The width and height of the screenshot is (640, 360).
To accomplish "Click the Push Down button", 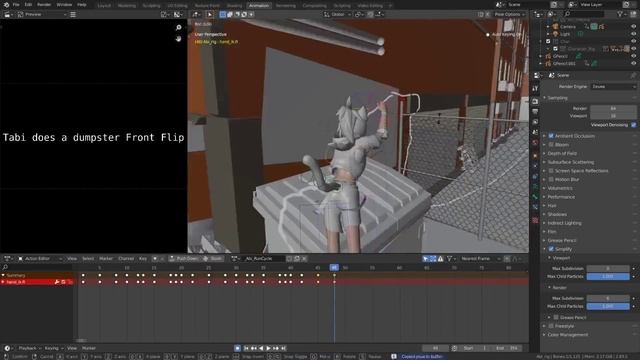I will point(184,258).
